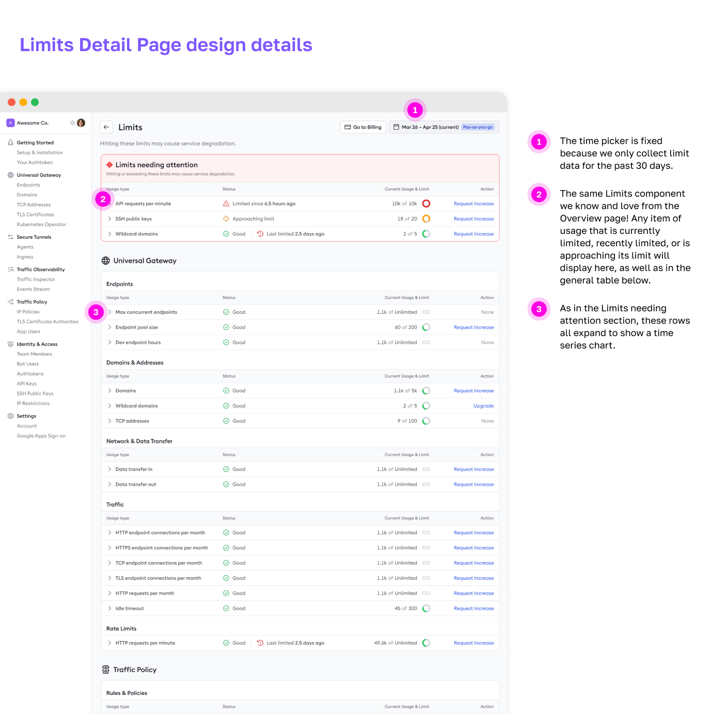The image size is (728, 714).
Task: Open Setup & Installation in sidebar
Action: 40,153
